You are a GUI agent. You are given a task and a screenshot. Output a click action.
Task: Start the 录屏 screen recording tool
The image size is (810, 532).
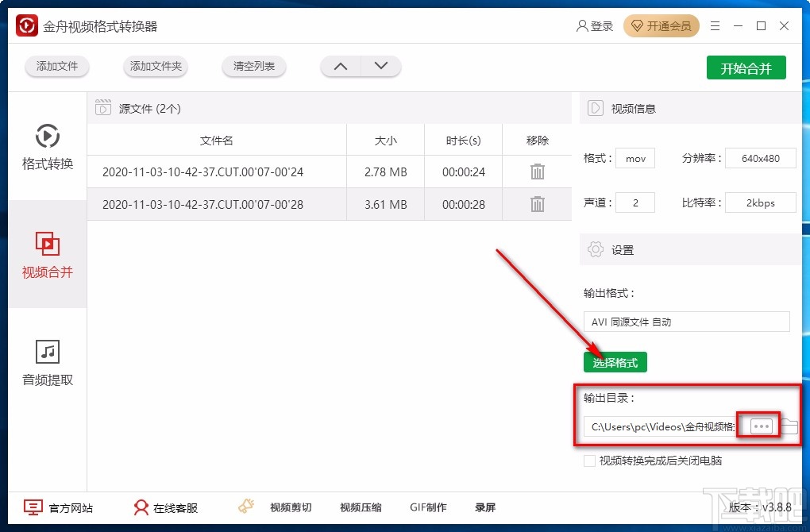(485, 507)
